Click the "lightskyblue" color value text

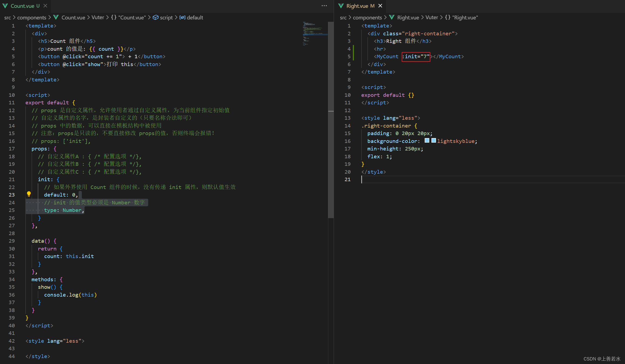tap(456, 141)
